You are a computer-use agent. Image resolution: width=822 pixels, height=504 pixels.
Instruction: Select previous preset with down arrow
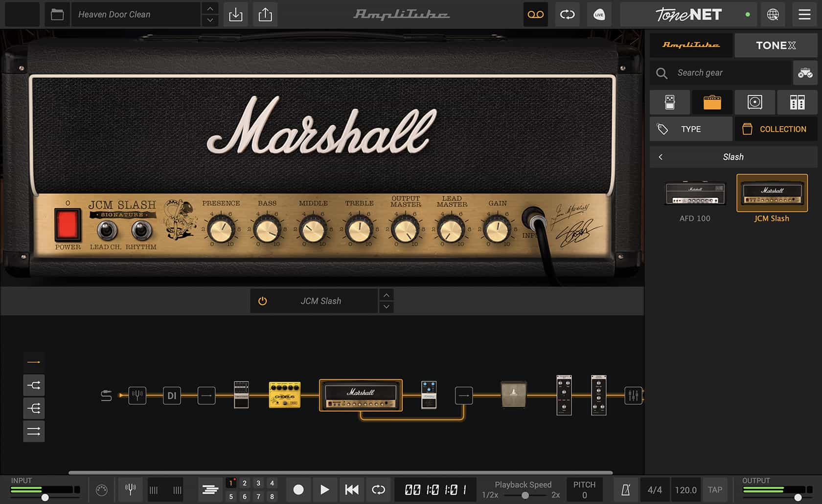(x=210, y=21)
